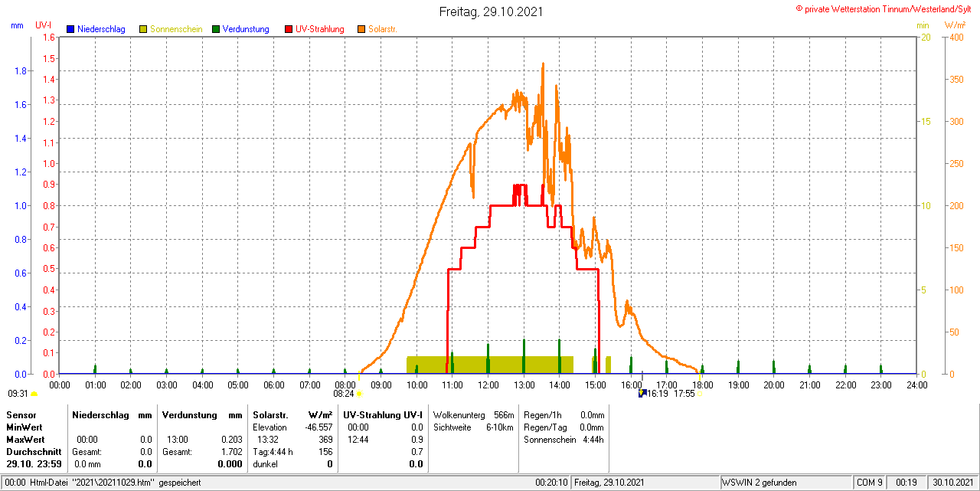
Task: Click the green Verdunstung legend swatch
Action: pos(216,29)
